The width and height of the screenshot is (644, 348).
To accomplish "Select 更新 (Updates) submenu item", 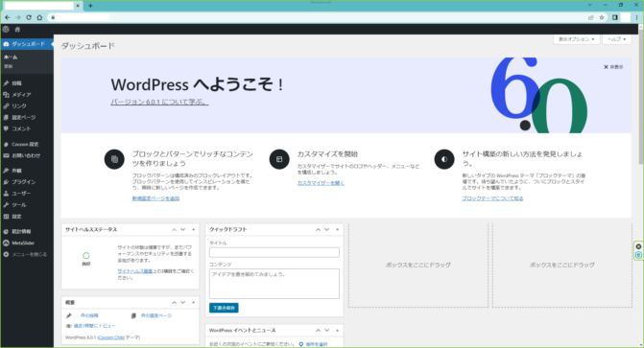I will click(x=9, y=66).
